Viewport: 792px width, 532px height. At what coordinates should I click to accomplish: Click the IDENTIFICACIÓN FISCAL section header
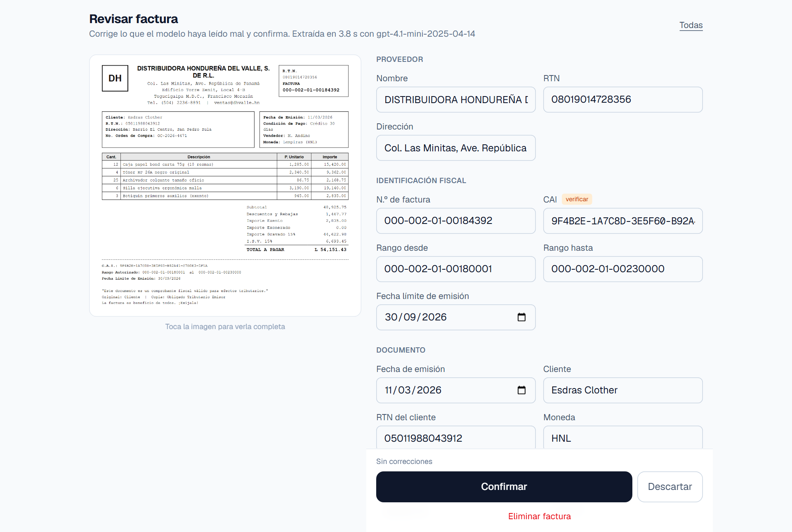421,181
